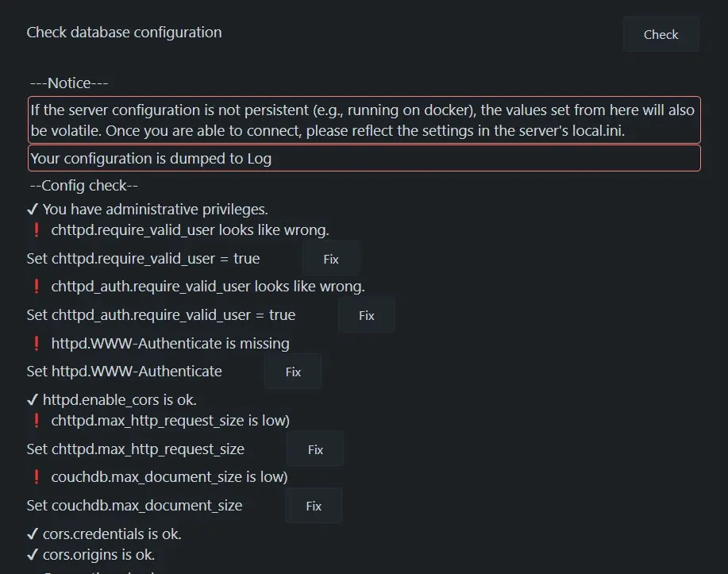The height and width of the screenshot is (574, 728).
Task: Click red exclamation beside chttpd.require_valid_user warning
Action: tap(36, 230)
